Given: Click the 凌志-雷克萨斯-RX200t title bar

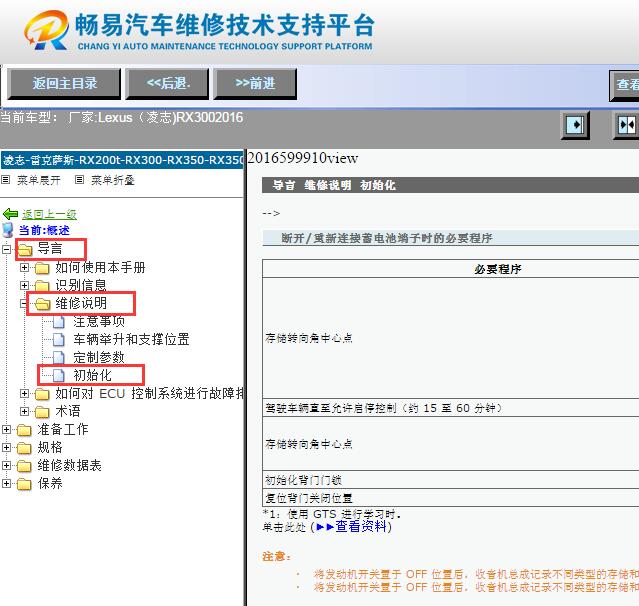Looking at the screenshot, I should [x=122, y=160].
